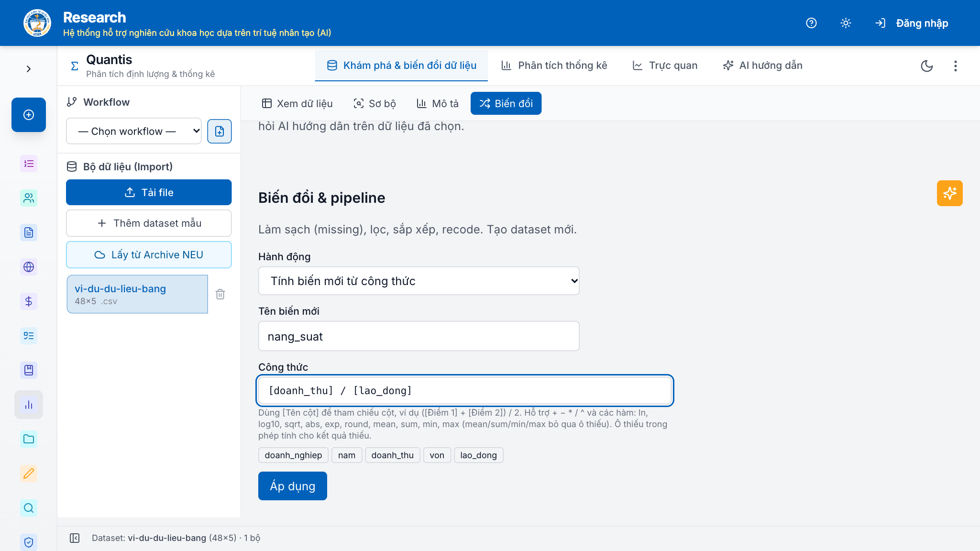This screenshot has width=980, height=551.
Task: Select the bar chart Quantis sidebar icon
Action: [29, 405]
